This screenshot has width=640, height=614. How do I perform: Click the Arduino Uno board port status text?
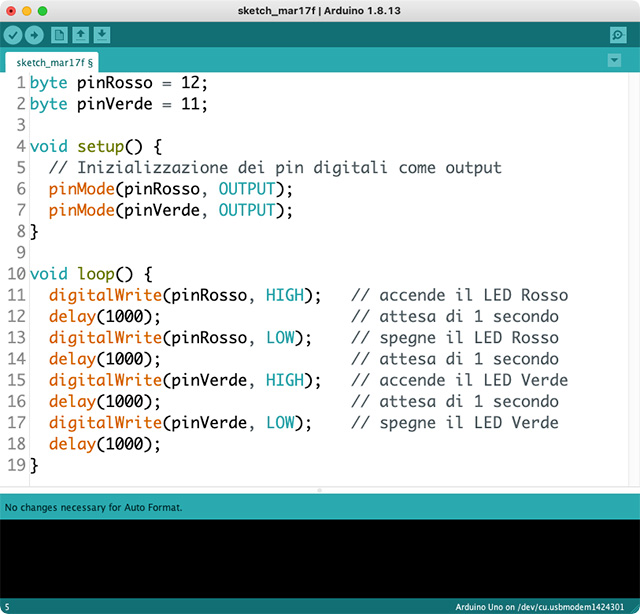[546, 607]
